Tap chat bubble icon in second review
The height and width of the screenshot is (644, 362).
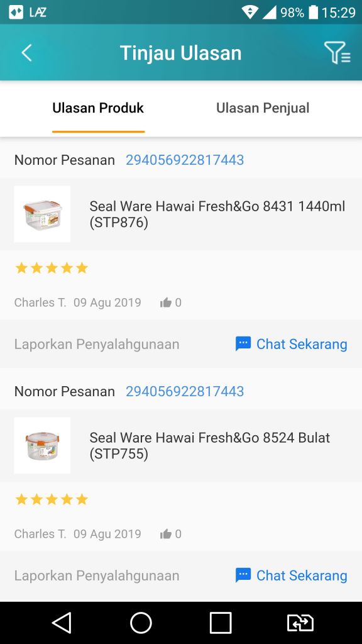point(243,575)
